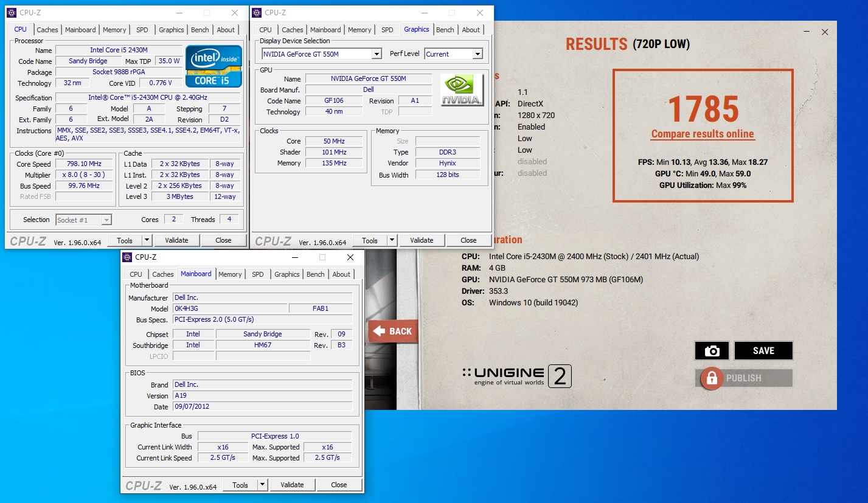The image size is (868, 503).
Task: Open the Display Device Selection dropdown
Action: [377, 54]
